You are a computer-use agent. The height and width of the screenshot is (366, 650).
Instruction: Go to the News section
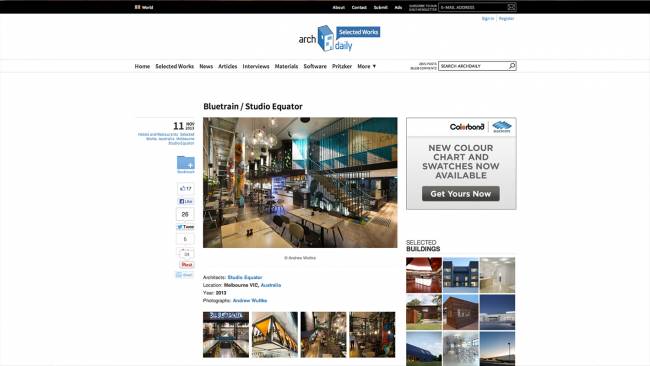click(x=206, y=66)
